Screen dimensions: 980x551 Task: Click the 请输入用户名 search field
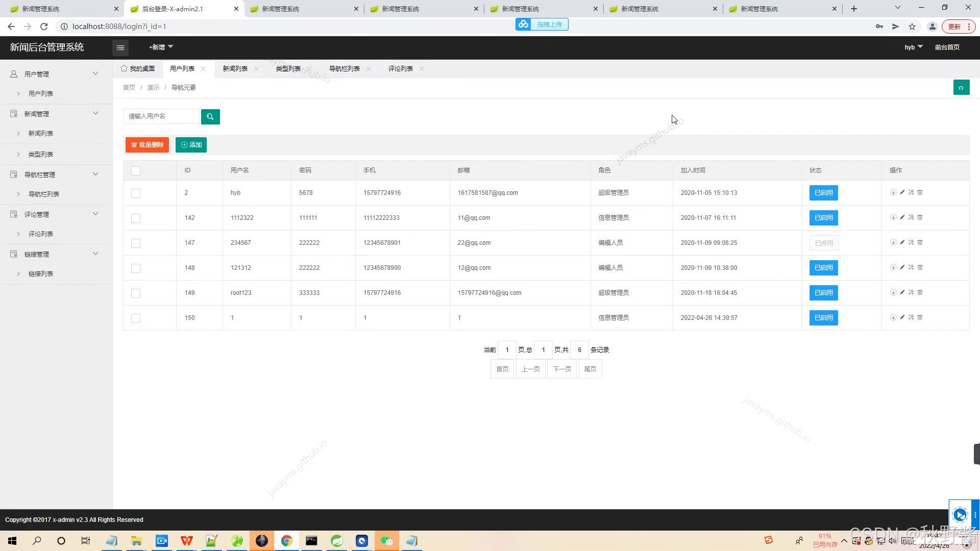[161, 116]
